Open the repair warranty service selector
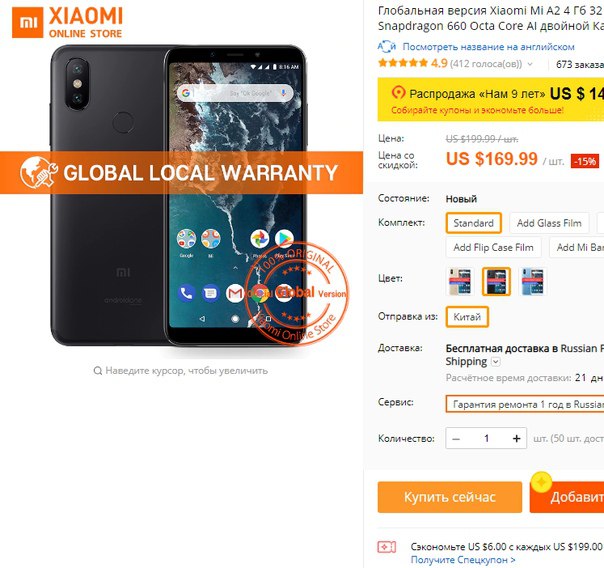The image size is (604, 568). (525, 404)
